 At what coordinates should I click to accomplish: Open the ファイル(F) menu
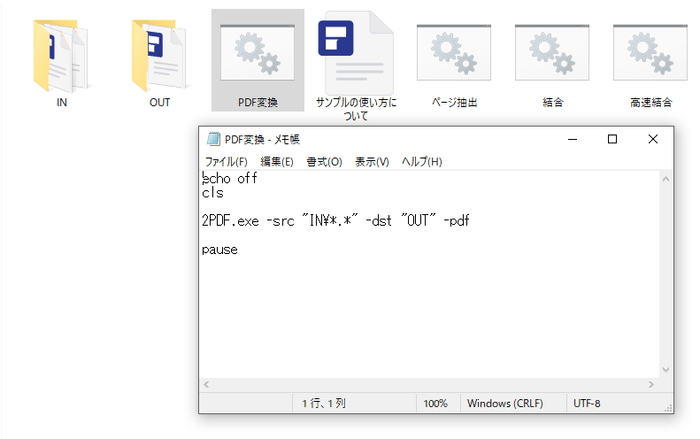pyautogui.click(x=226, y=162)
